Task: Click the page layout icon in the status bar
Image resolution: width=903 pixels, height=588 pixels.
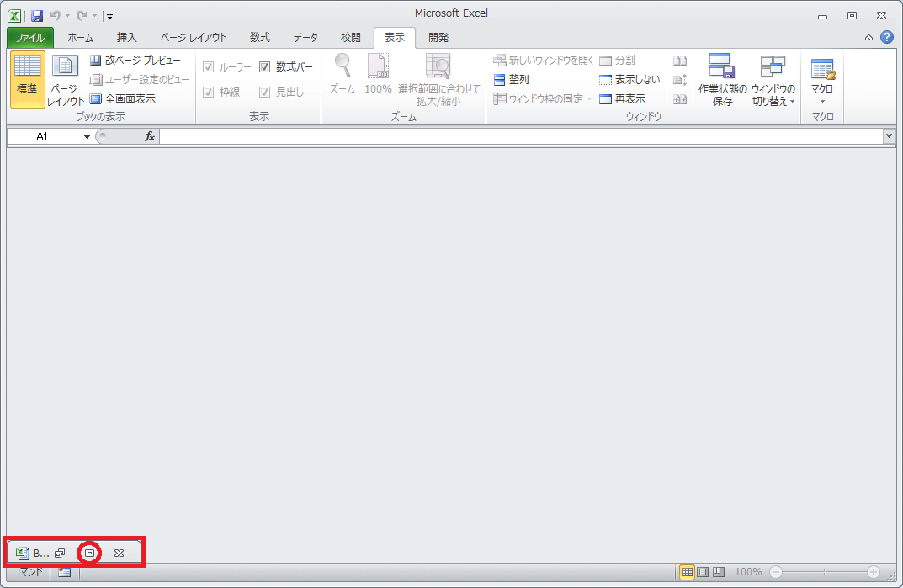Action: pyautogui.click(x=703, y=572)
